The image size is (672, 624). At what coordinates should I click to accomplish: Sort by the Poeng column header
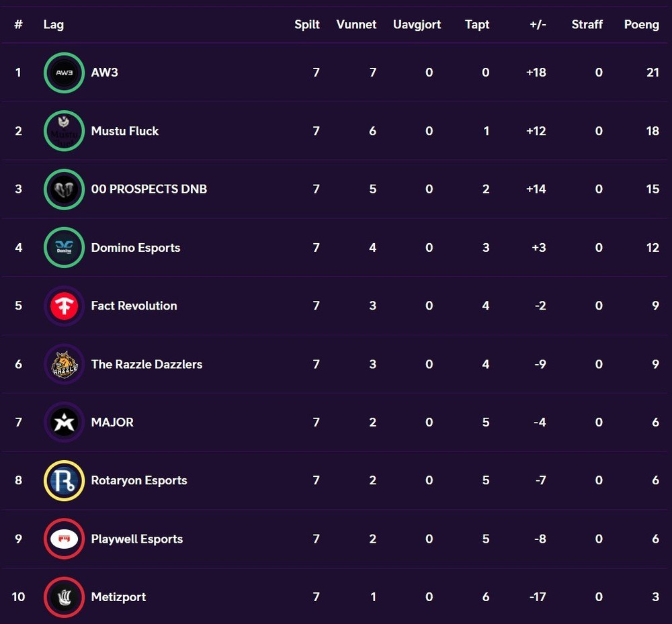pyautogui.click(x=641, y=24)
